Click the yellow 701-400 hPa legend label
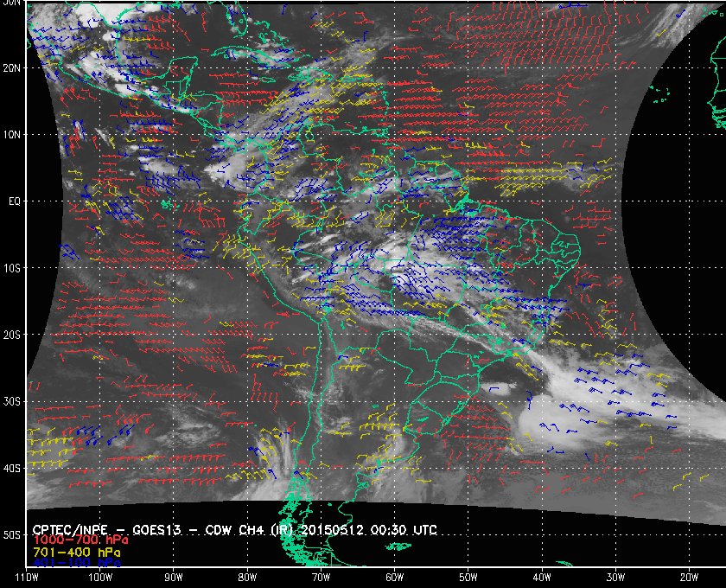 pos(77,553)
